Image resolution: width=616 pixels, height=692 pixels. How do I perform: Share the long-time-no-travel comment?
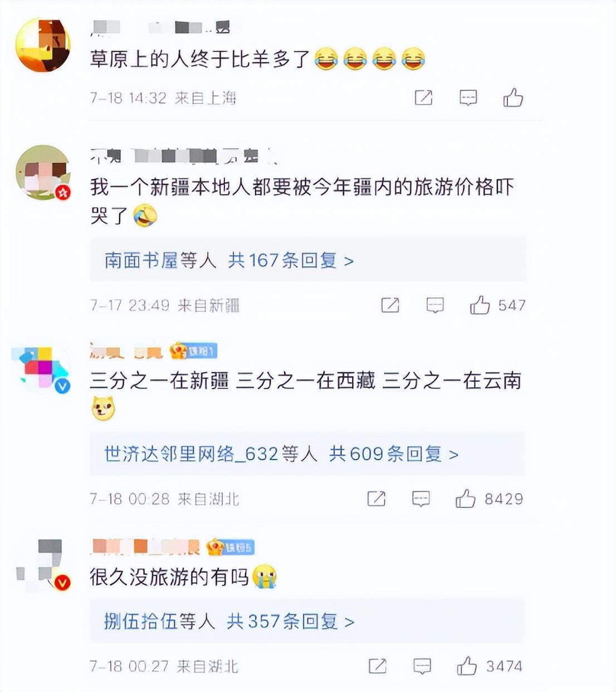click(x=378, y=666)
